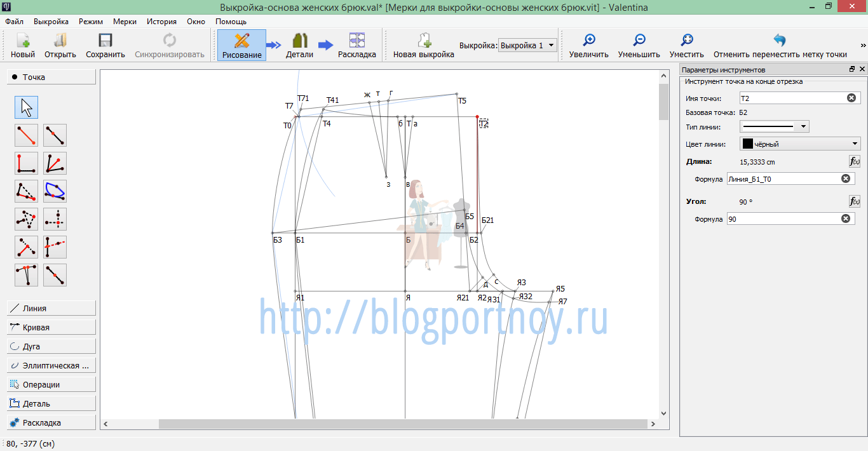The height and width of the screenshot is (451, 868).
Task: Select point along perpendicular tool
Action: tap(26, 163)
